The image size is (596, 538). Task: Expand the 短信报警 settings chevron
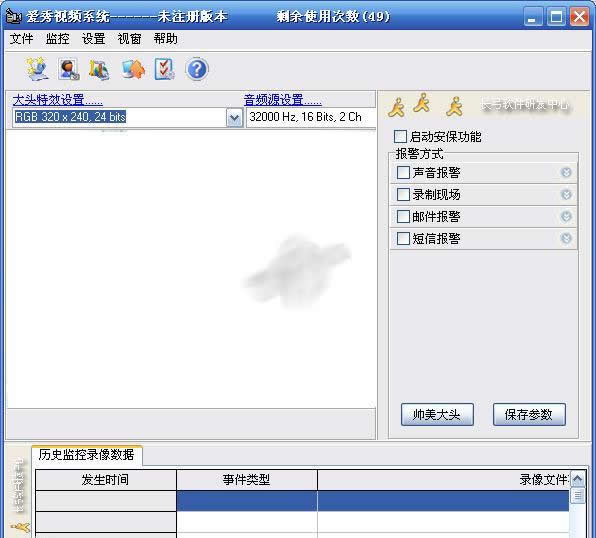(566, 238)
